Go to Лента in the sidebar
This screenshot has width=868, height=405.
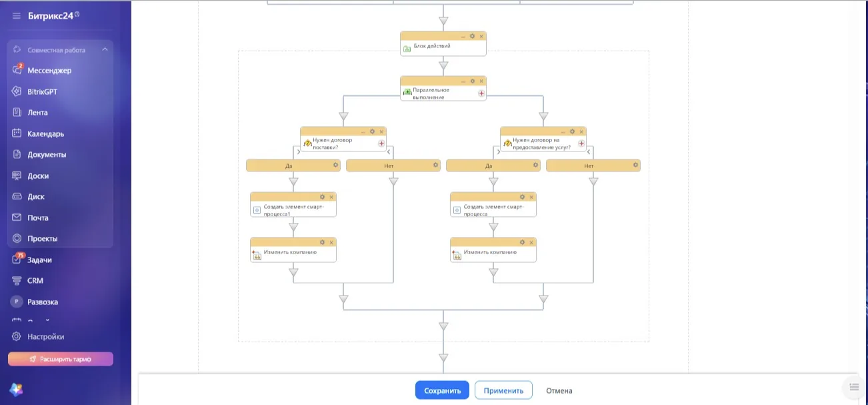[x=37, y=113]
